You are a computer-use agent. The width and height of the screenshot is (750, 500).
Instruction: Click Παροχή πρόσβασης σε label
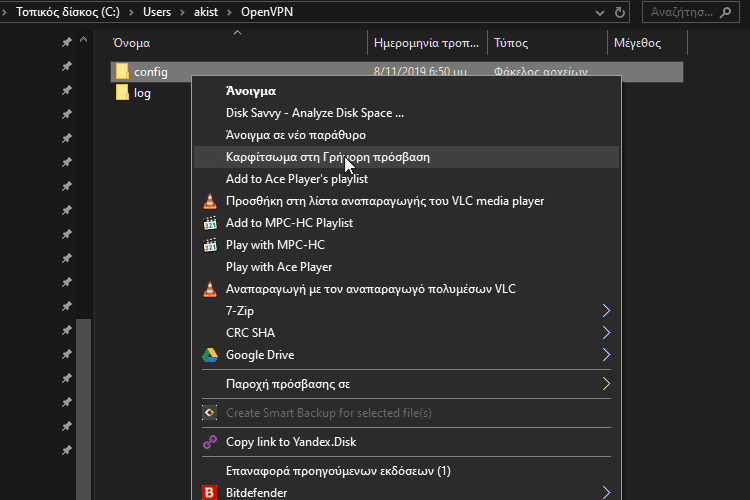click(288, 384)
